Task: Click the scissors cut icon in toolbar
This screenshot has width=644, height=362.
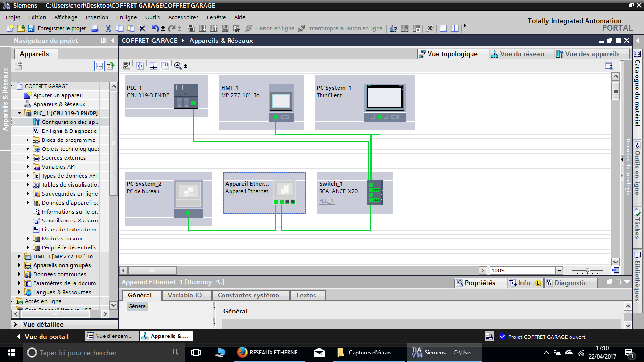Action: 108,28
